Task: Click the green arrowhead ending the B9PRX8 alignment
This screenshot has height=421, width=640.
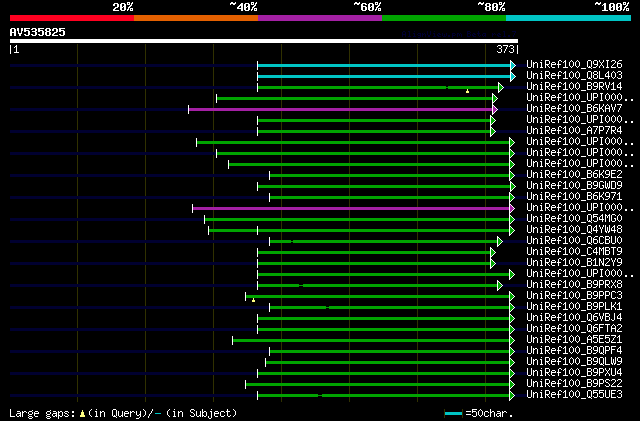Action: point(500,286)
